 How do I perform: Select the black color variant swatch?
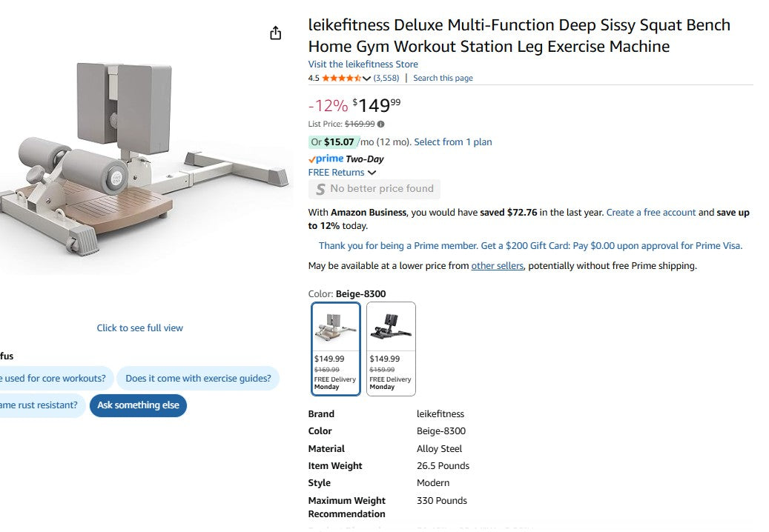(x=392, y=348)
